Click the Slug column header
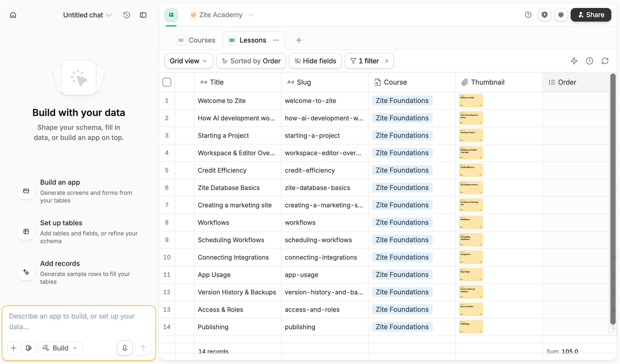 coord(325,82)
